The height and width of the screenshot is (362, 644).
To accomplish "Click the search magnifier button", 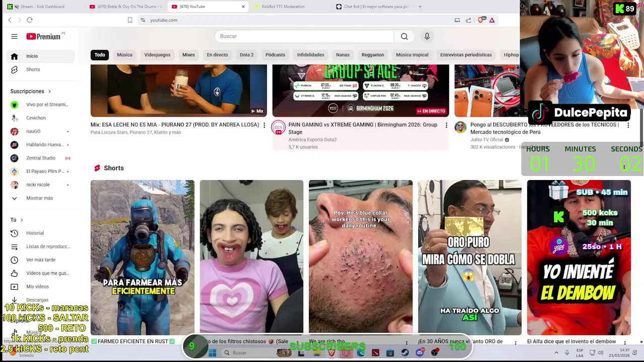I will pos(404,36).
